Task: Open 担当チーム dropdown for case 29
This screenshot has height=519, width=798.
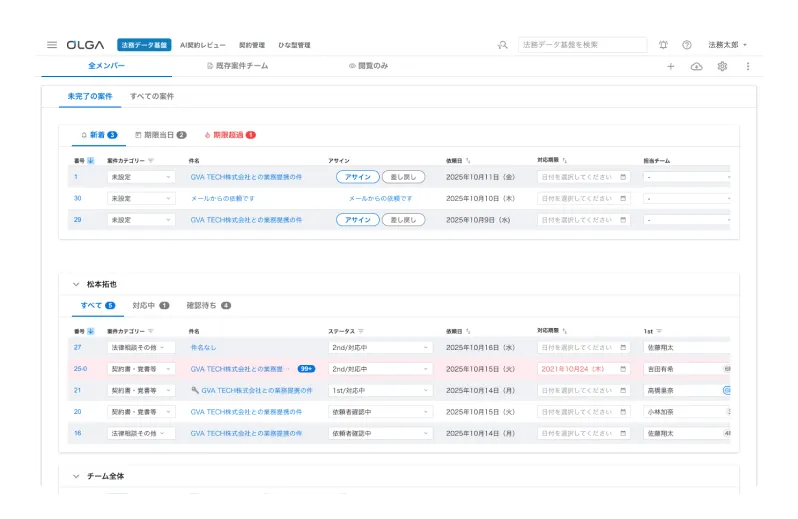Action: pyautogui.click(x=687, y=220)
